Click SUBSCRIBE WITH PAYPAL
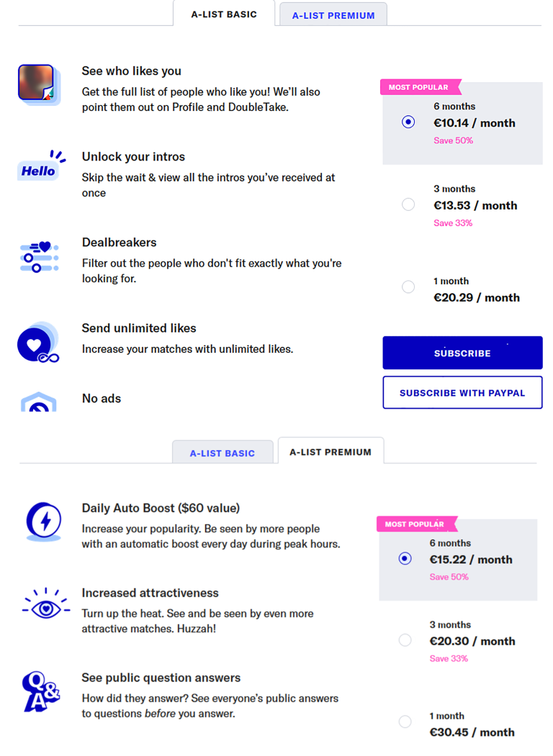The width and height of the screenshot is (553, 756). 462,392
